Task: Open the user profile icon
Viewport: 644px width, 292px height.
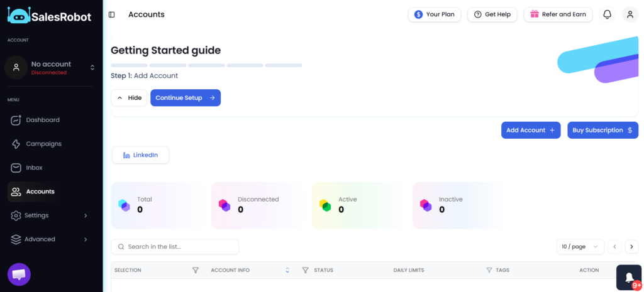Action: [x=630, y=14]
